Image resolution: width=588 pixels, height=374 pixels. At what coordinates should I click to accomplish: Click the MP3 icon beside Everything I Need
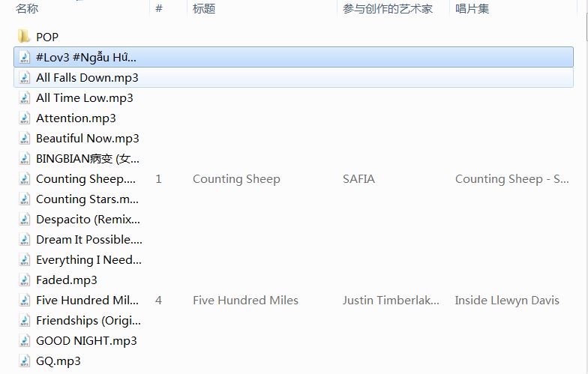(x=24, y=259)
